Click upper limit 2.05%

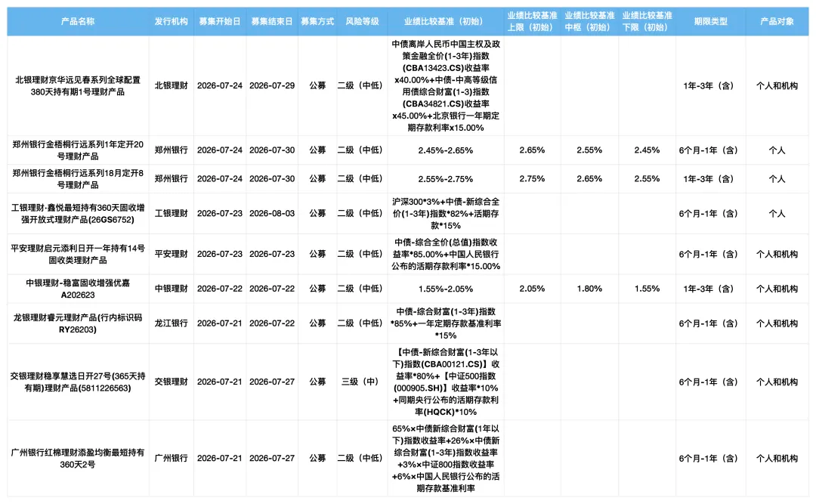[533, 289]
